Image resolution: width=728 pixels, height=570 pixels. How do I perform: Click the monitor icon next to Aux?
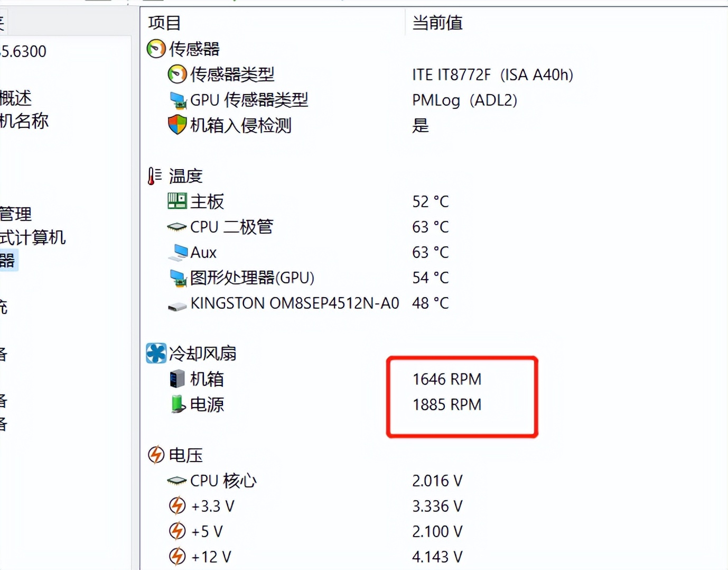178,252
